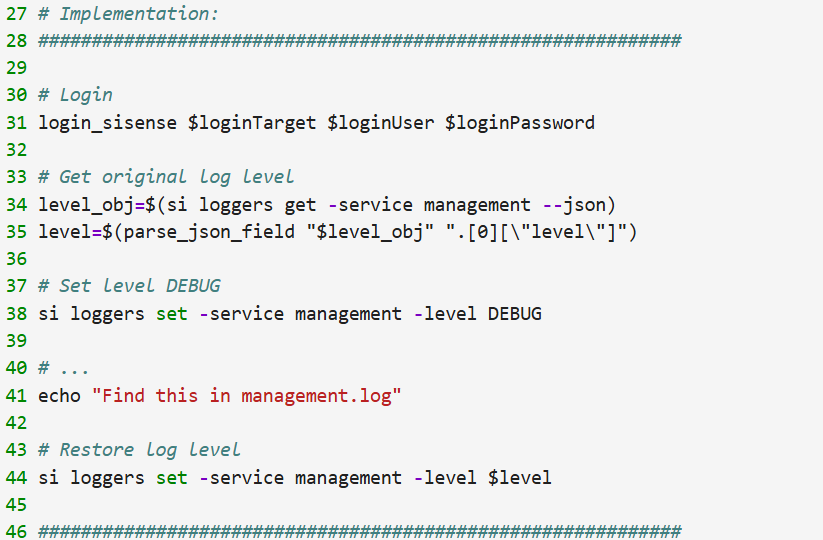Click line number 31 in the gutter
The width and height of the screenshot is (823, 540).
tap(16, 123)
